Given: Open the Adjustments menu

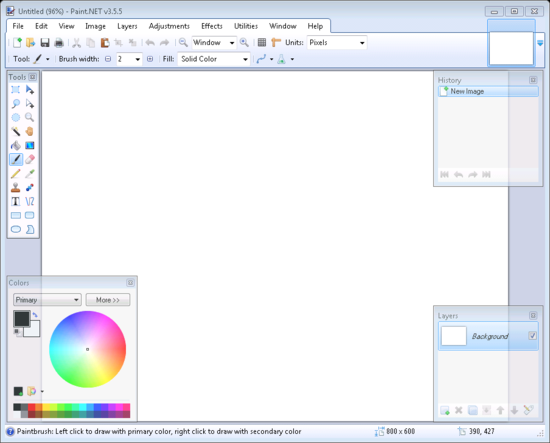Looking at the screenshot, I should point(169,26).
